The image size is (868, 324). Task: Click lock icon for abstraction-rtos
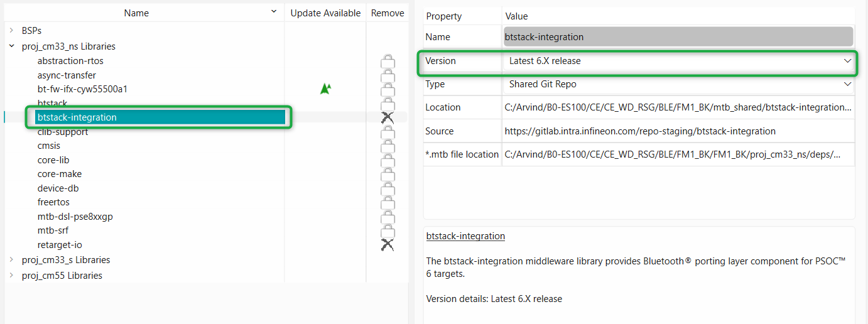[x=388, y=62]
